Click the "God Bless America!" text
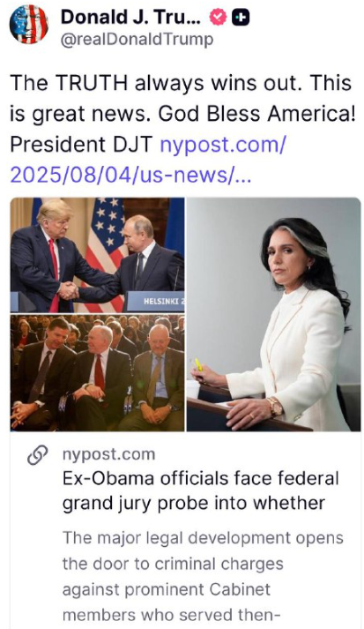 257,114
